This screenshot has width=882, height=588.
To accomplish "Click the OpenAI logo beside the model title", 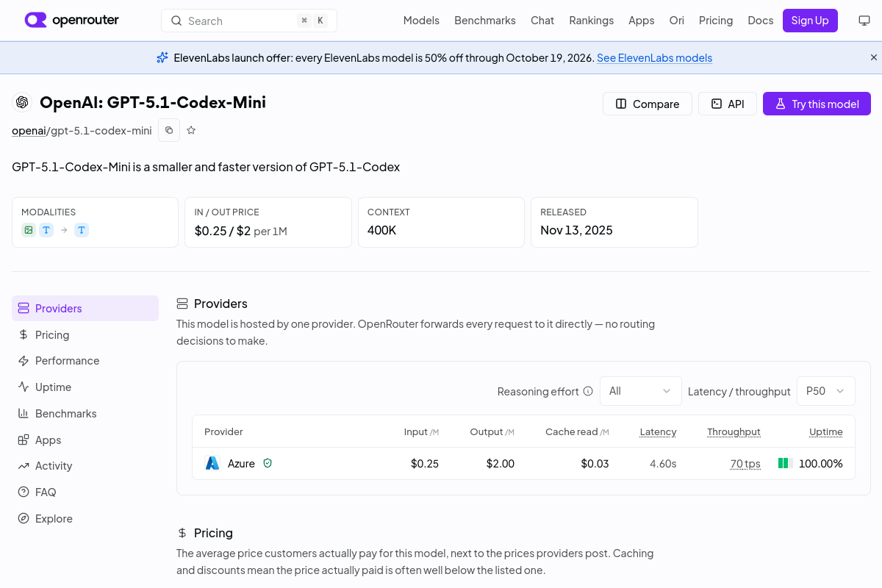I will [x=22, y=102].
